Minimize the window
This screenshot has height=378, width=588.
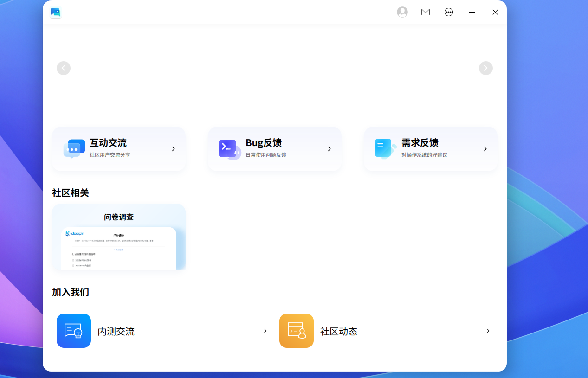coord(472,12)
